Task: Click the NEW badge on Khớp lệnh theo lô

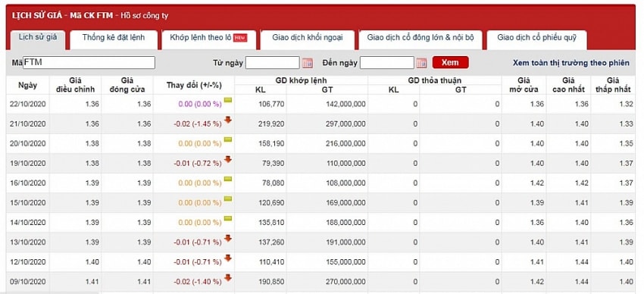Action: tap(240, 38)
